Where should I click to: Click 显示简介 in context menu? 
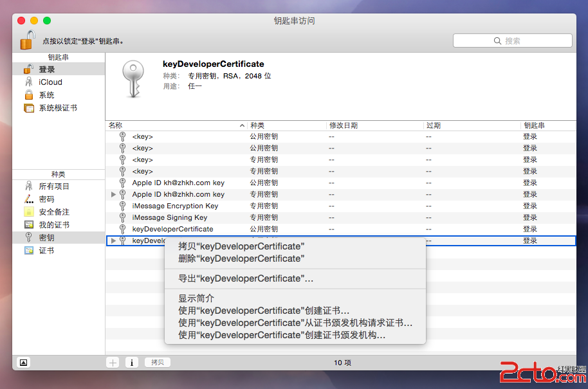196,298
